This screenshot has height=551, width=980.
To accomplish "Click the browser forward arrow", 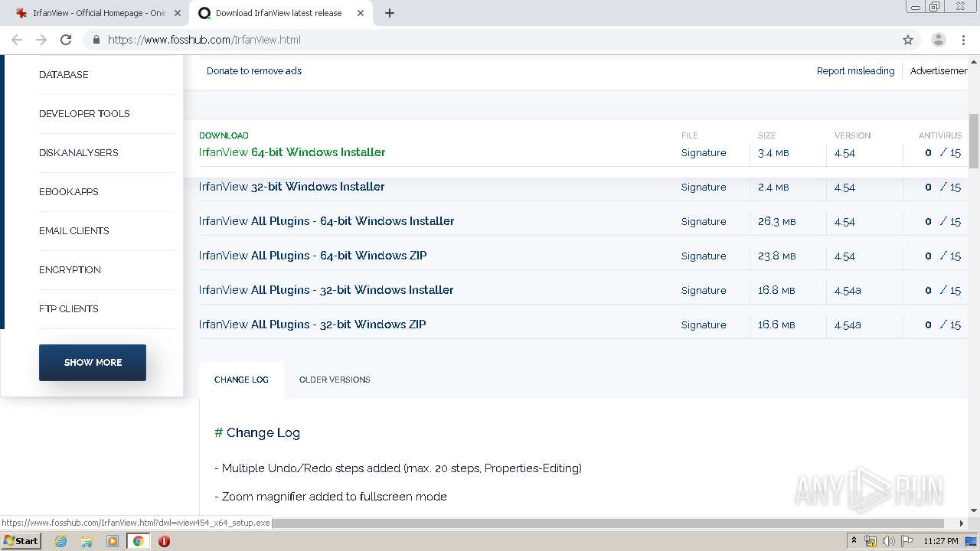I will tap(41, 40).
